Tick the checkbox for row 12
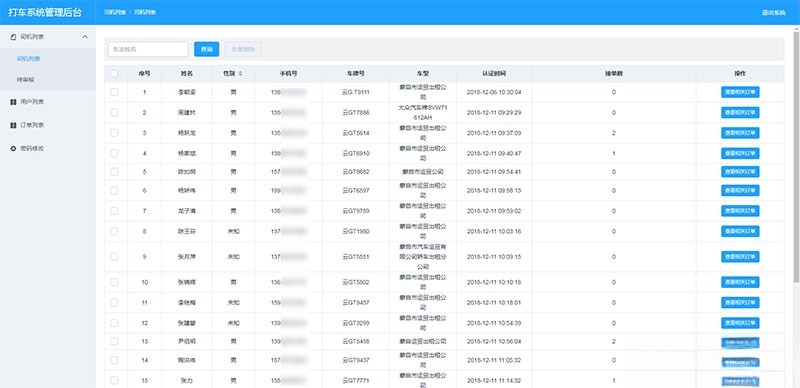This screenshot has height=388, width=800. click(x=114, y=323)
